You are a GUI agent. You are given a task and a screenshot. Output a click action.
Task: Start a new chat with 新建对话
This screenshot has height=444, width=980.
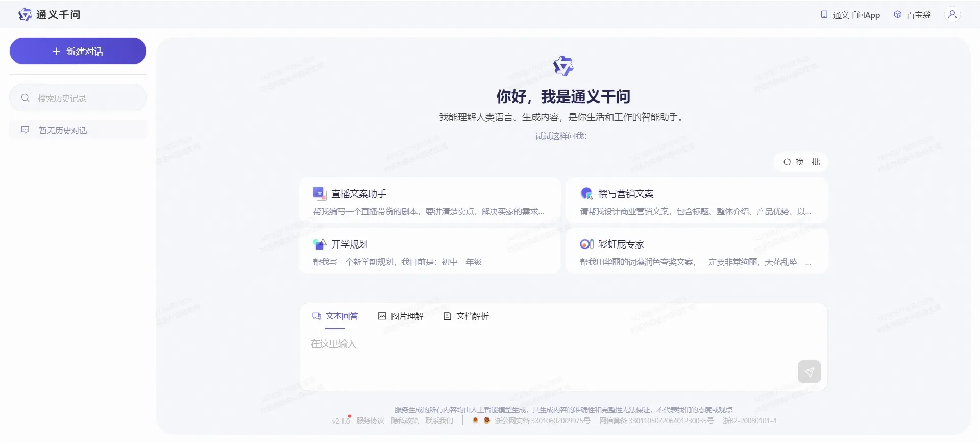point(78,51)
